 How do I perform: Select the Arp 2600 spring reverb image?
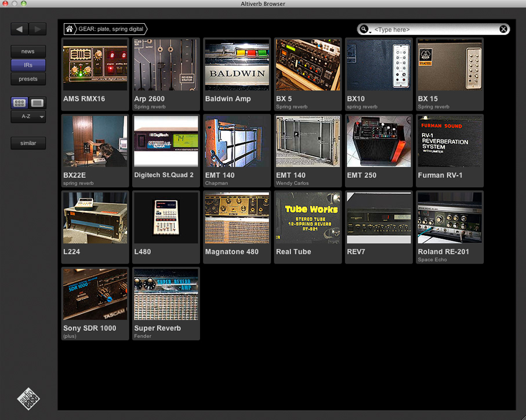coord(166,65)
